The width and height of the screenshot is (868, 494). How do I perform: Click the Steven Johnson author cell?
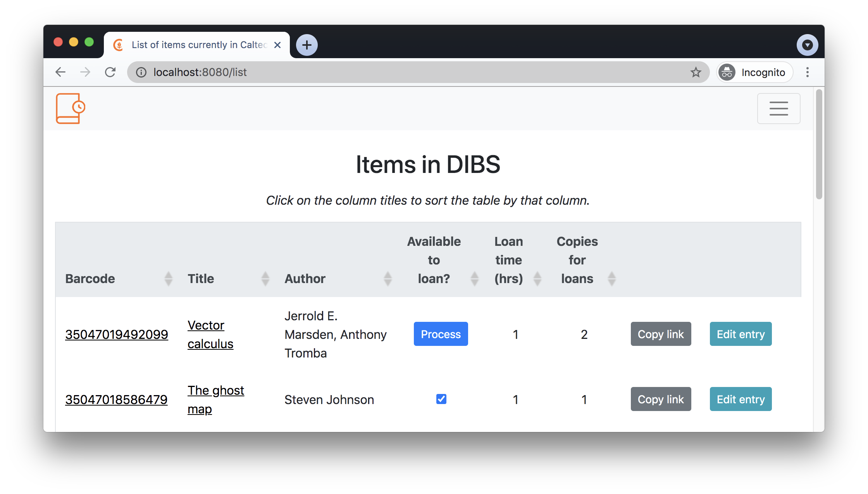(329, 399)
